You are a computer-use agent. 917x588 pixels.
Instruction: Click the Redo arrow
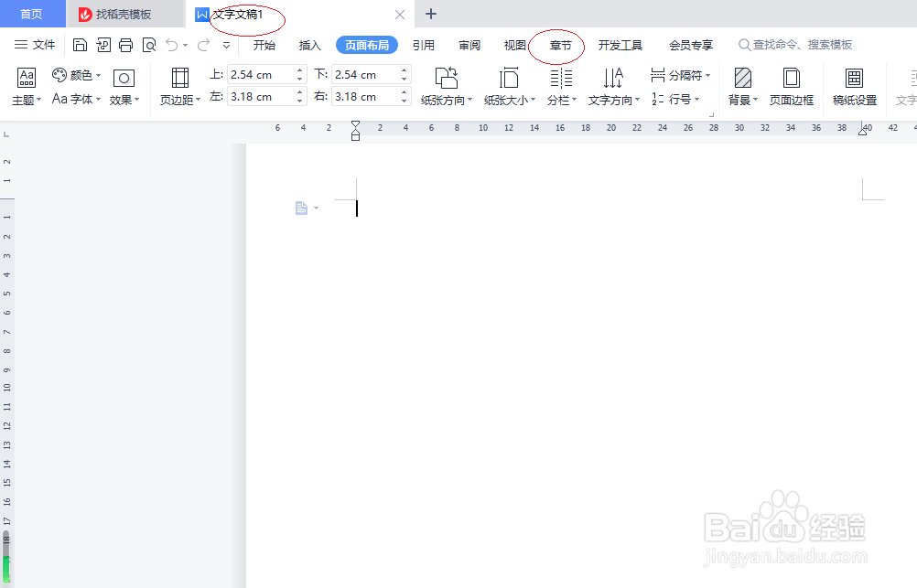[x=203, y=45]
